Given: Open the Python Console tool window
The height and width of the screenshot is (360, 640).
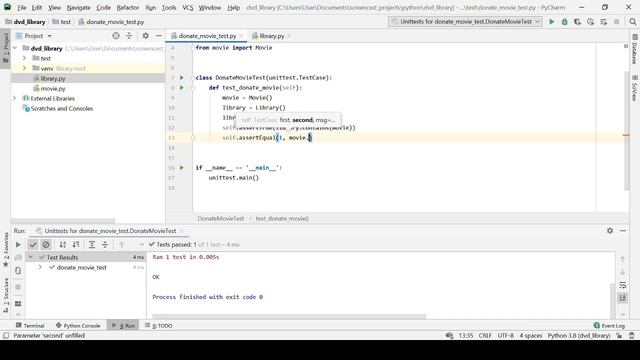Looking at the screenshot, I should [78, 325].
